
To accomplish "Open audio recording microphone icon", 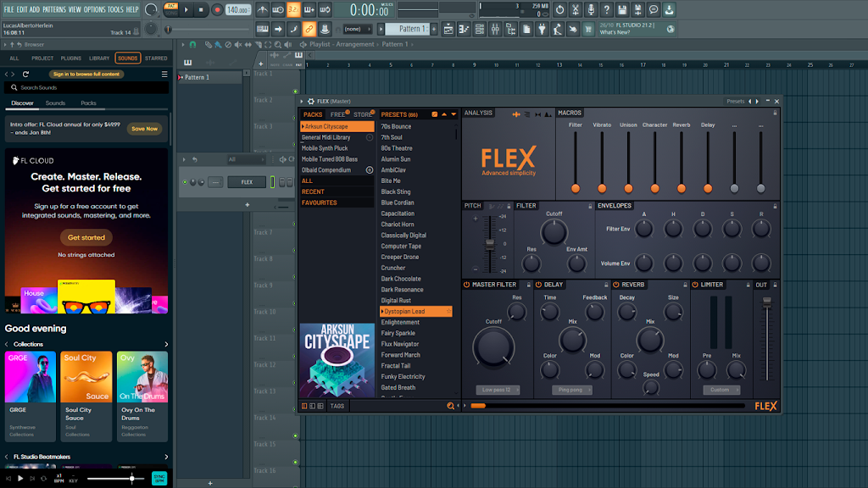I will click(x=591, y=9).
